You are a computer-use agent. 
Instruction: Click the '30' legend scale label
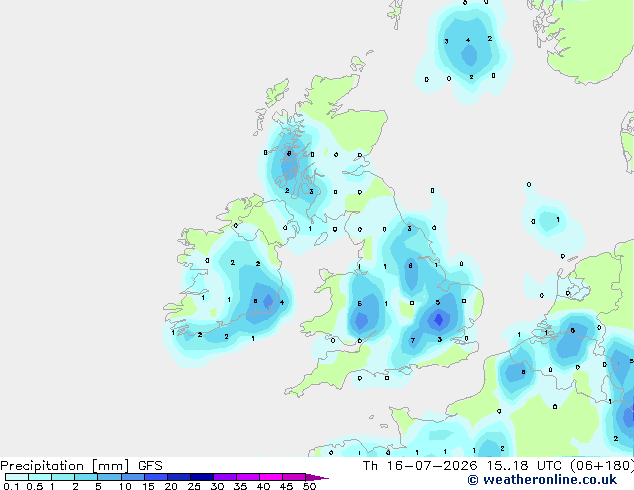click(217, 486)
